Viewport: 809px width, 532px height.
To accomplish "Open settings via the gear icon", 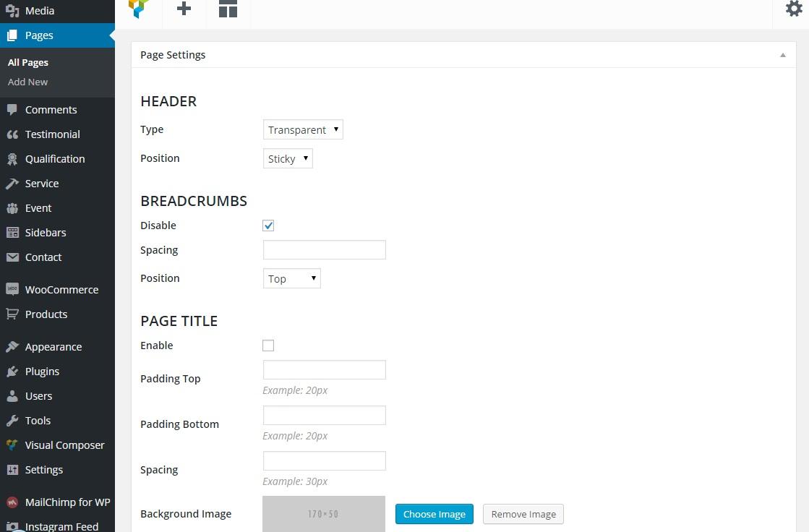I will pyautogui.click(x=793, y=9).
